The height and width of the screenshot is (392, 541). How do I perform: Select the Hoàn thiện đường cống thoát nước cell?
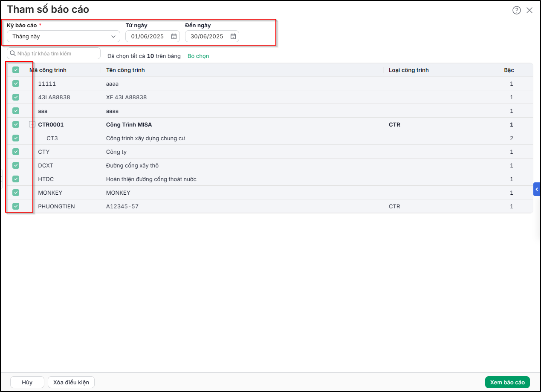151,179
